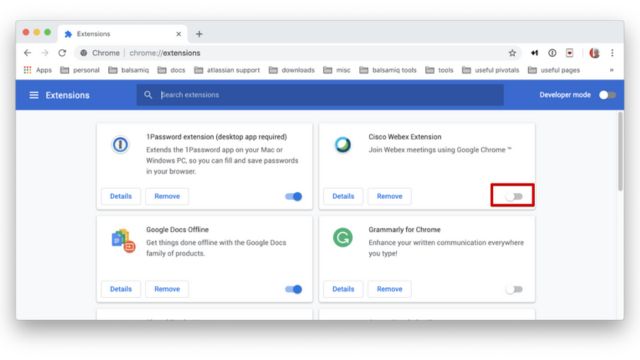Open the Apps grid shortcut
Image resolution: width=640 pixels, height=360 pixels.
click(x=38, y=70)
